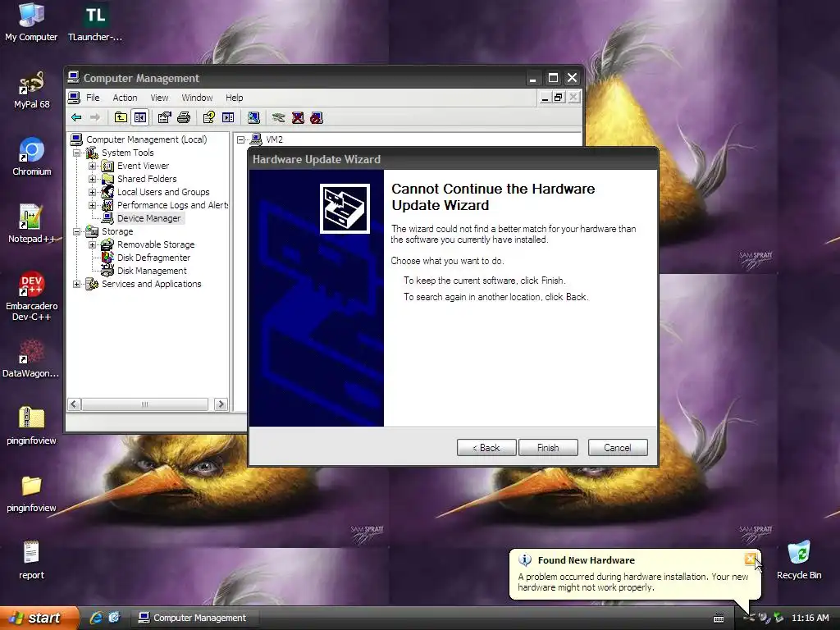
Task: Expand the Shared Folders tree node
Action: [92, 179]
